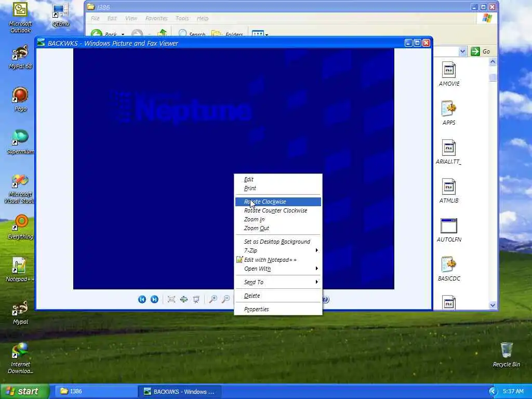
Task: Click scroll up arrow in I386 window
Action: tap(493, 61)
